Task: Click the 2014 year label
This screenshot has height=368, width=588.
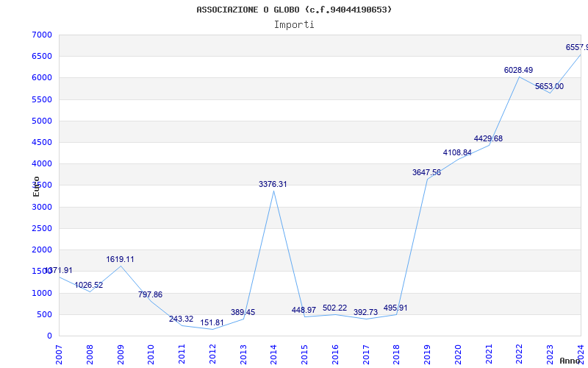Action: (x=273, y=355)
